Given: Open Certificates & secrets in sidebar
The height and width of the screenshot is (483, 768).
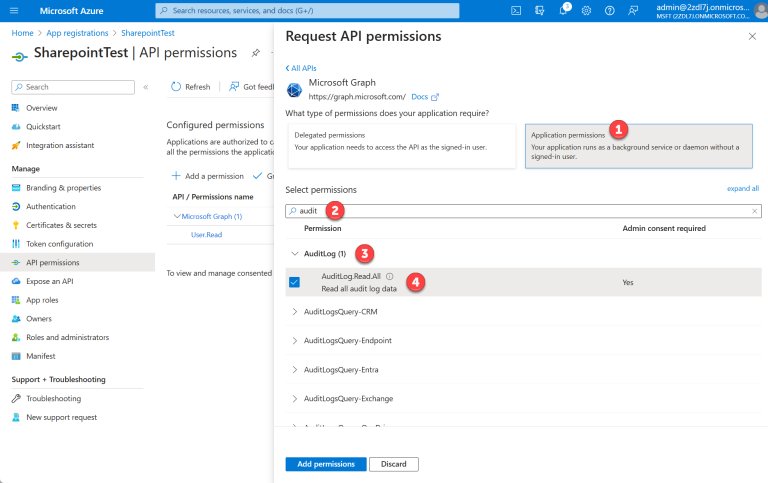Looking at the screenshot, I should tap(61, 225).
